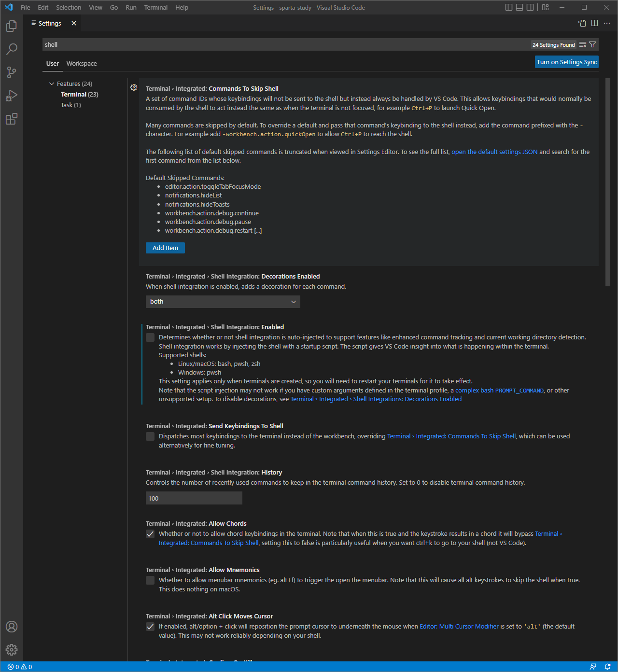Open the Extensions view
The height and width of the screenshot is (672, 618).
pos(12,119)
